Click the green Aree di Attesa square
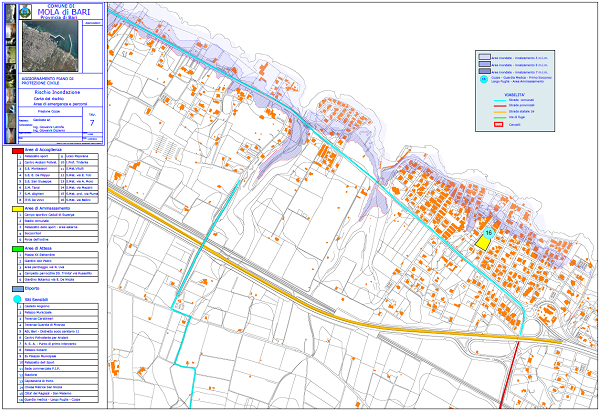The height and width of the screenshot is (412, 600). tap(15, 248)
